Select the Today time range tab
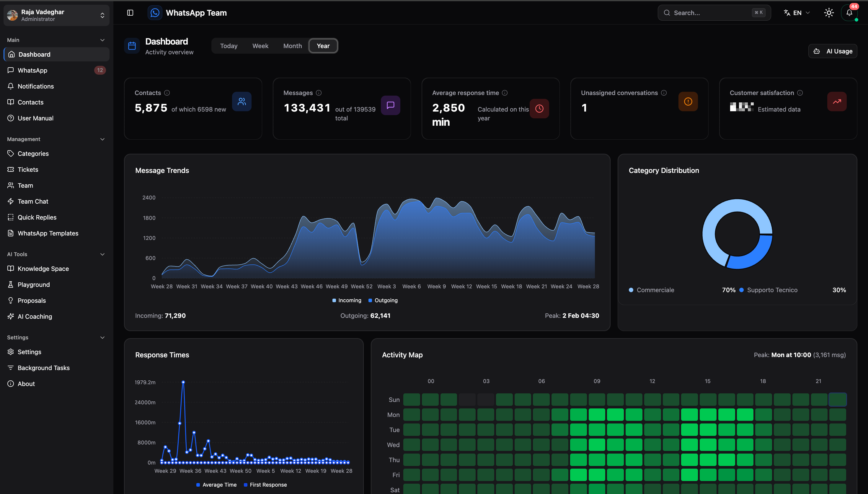 pos(229,46)
